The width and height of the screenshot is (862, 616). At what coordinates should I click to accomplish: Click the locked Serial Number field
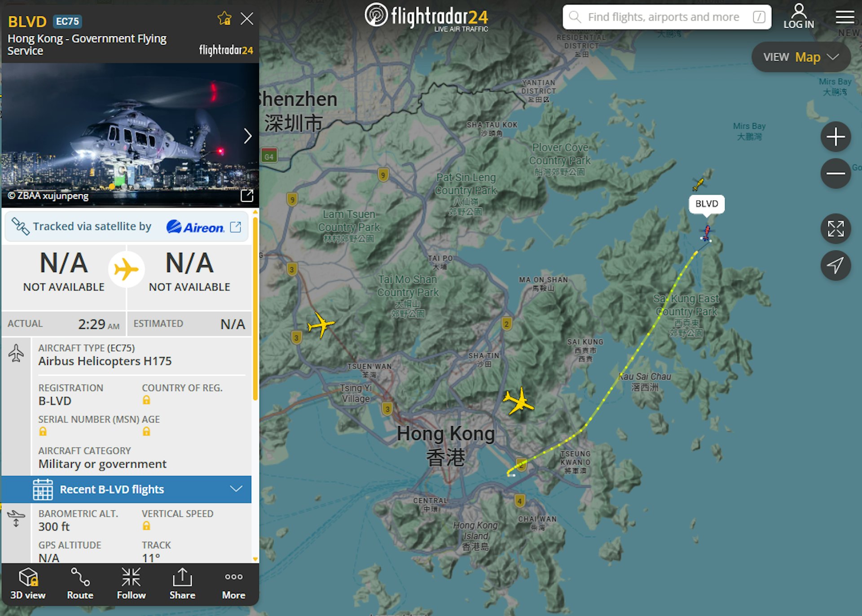43,431
